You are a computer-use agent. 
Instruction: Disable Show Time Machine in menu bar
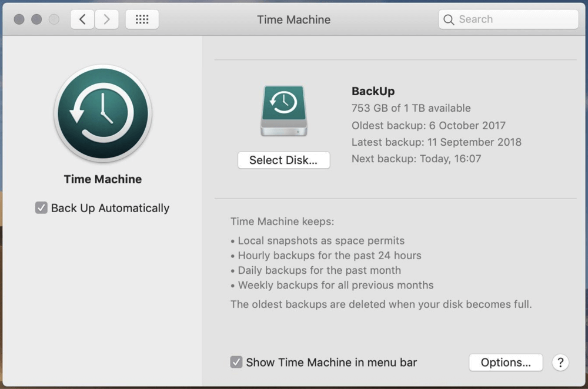tap(236, 362)
